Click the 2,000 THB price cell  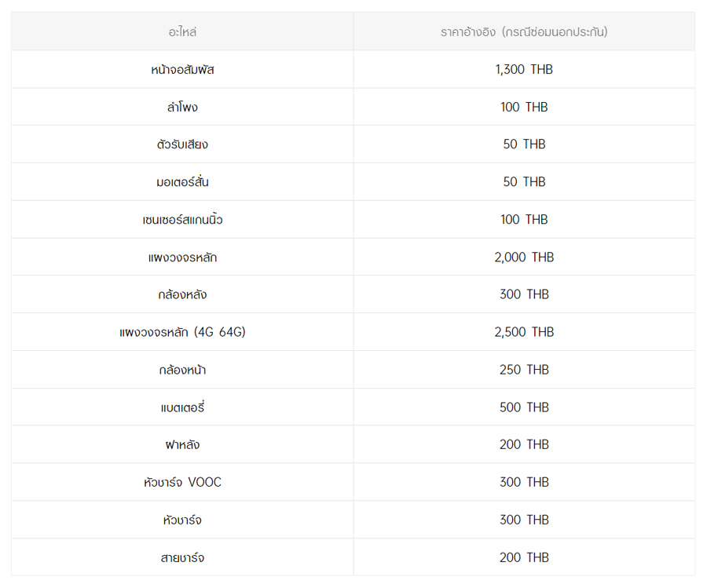click(x=524, y=257)
